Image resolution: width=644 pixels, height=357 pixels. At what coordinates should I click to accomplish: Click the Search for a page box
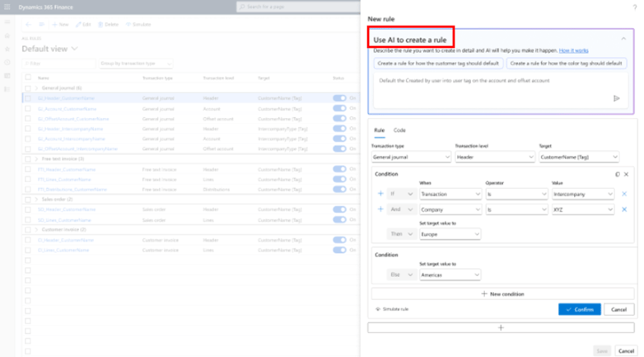coord(299,7)
